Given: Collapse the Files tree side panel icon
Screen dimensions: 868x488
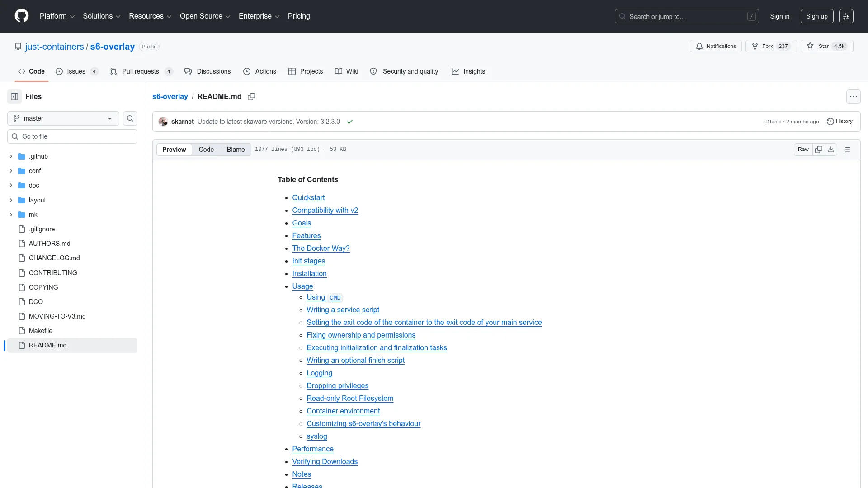Looking at the screenshot, I should pos(14,97).
